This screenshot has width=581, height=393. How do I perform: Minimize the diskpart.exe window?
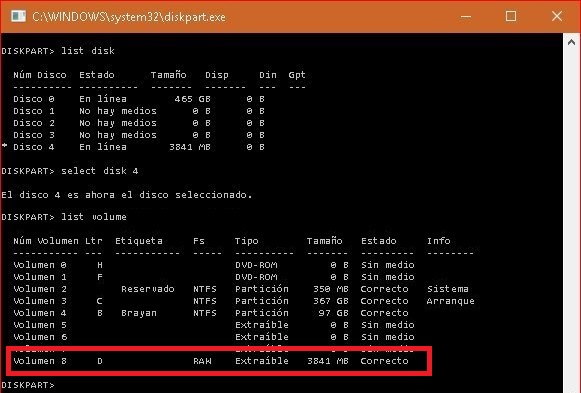[466, 17]
